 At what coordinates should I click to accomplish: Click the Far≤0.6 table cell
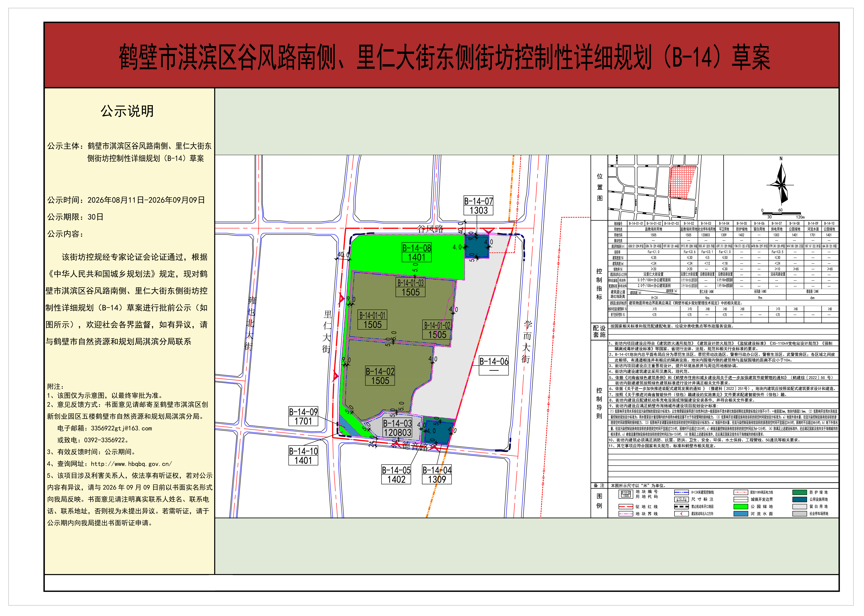pyautogui.click(x=689, y=252)
